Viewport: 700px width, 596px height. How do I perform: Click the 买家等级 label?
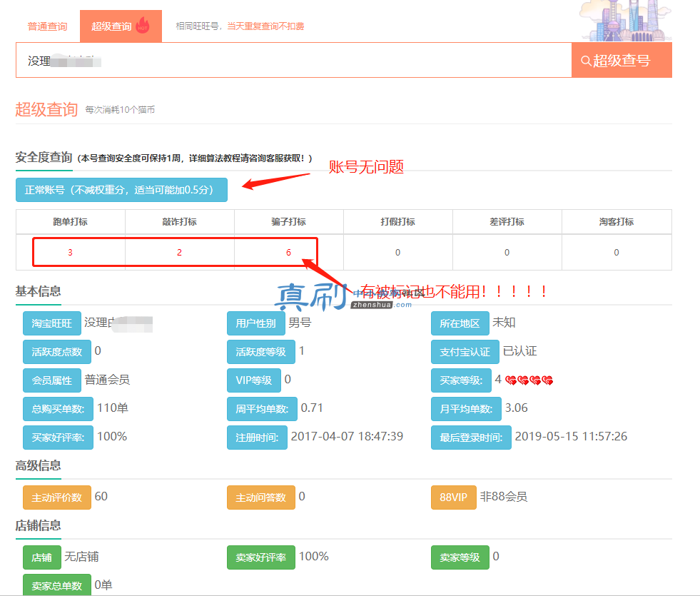461,380
